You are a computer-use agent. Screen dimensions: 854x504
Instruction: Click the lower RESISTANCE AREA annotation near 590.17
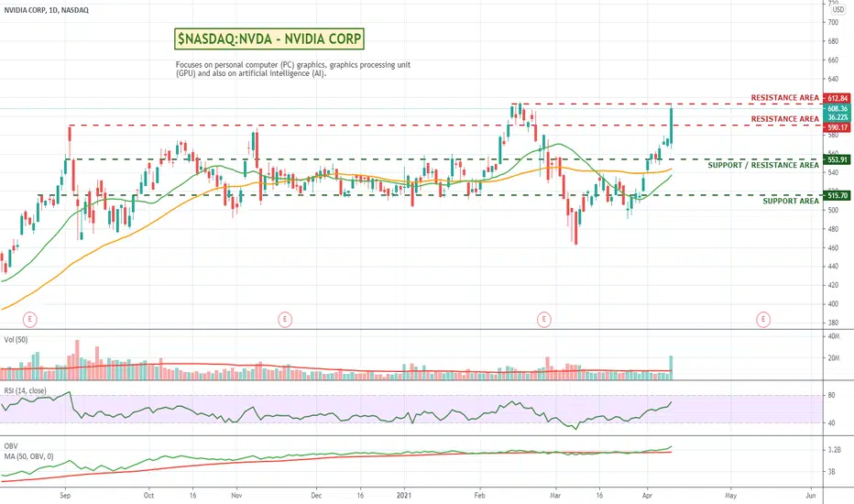click(785, 119)
